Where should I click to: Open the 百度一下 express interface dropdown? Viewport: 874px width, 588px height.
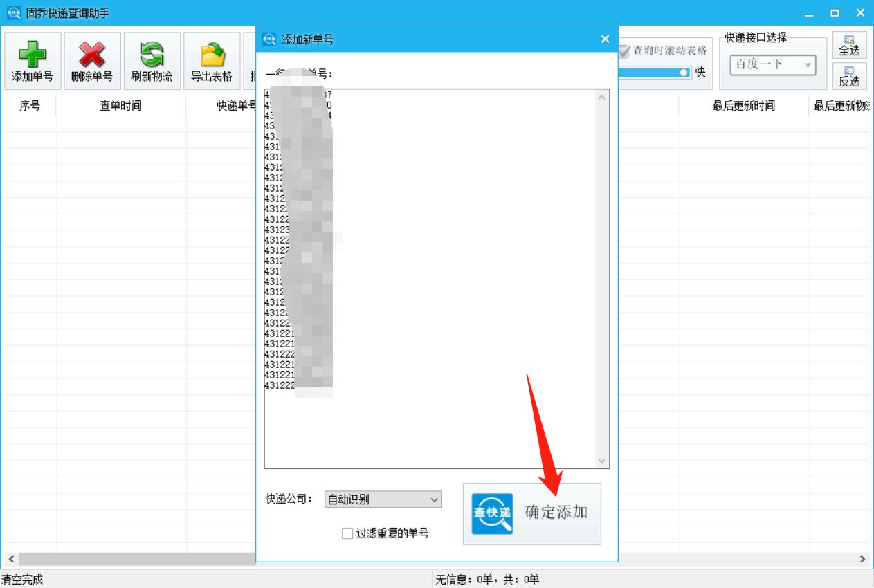pyautogui.click(x=773, y=64)
